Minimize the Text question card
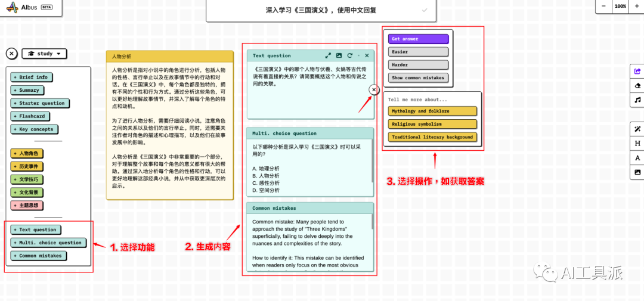Image resolution: width=644 pixels, height=301 pixels. (358, 55)
